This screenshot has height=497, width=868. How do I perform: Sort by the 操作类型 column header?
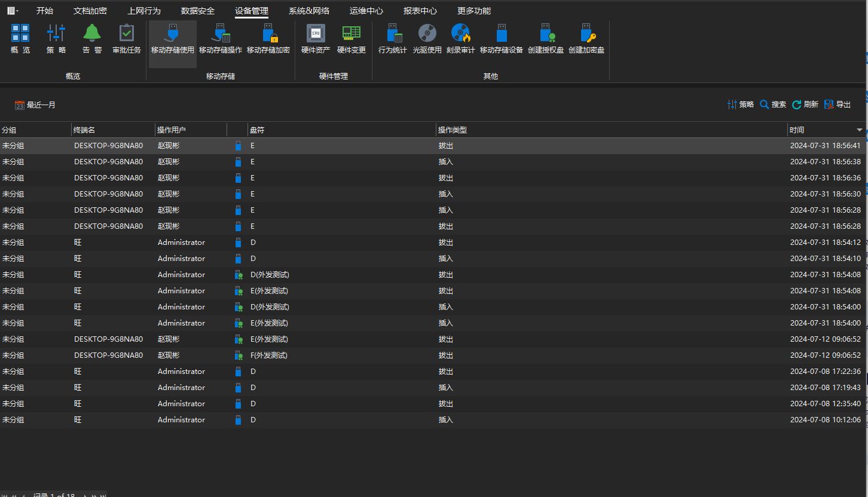click(612, 130)
